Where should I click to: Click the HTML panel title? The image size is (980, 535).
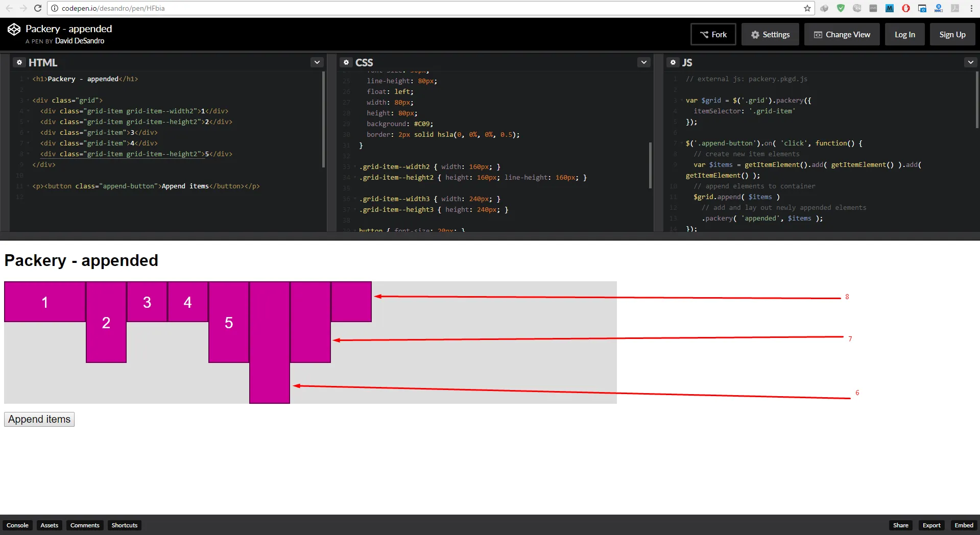tap(43, 62)
